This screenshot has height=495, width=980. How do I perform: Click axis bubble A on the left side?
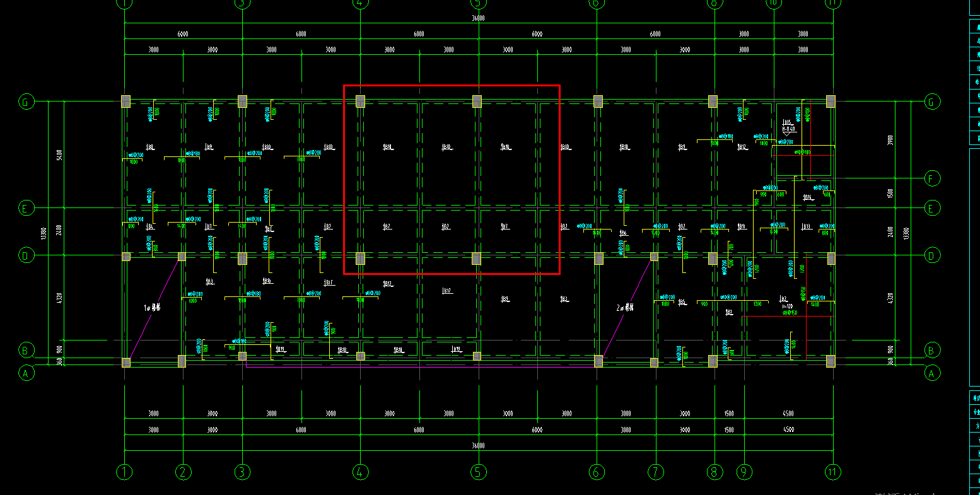[x=26, y=373]
